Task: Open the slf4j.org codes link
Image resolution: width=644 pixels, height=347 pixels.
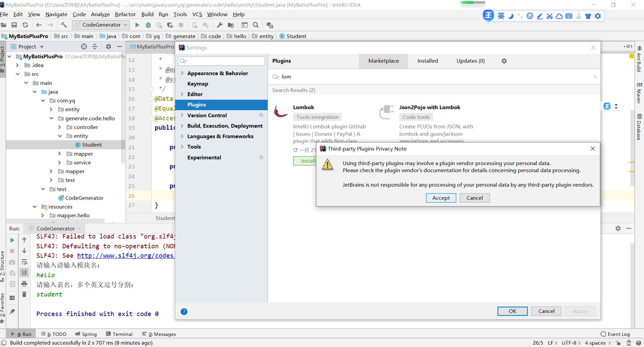Action: pos(125,256)
